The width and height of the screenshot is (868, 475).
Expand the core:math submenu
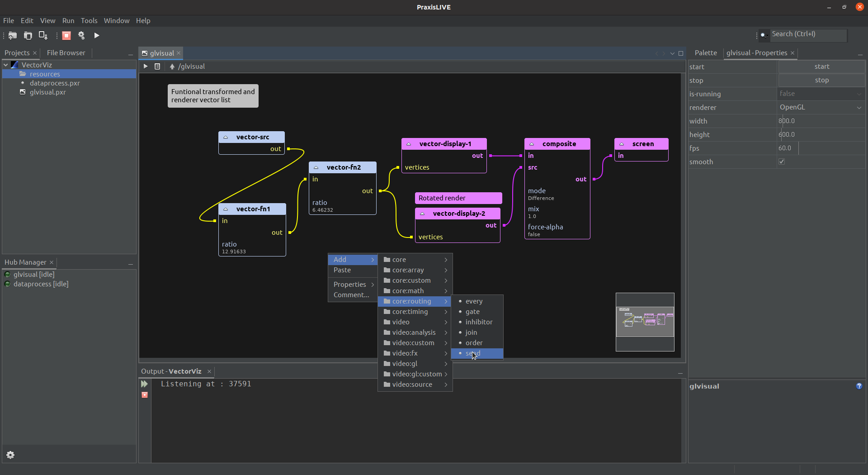point(415,291)
